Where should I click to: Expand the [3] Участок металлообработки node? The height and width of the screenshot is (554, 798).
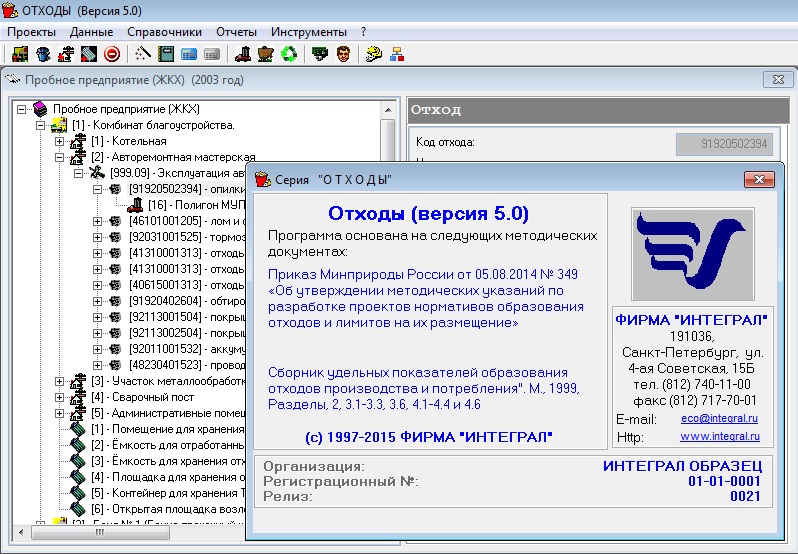[59, 381]
